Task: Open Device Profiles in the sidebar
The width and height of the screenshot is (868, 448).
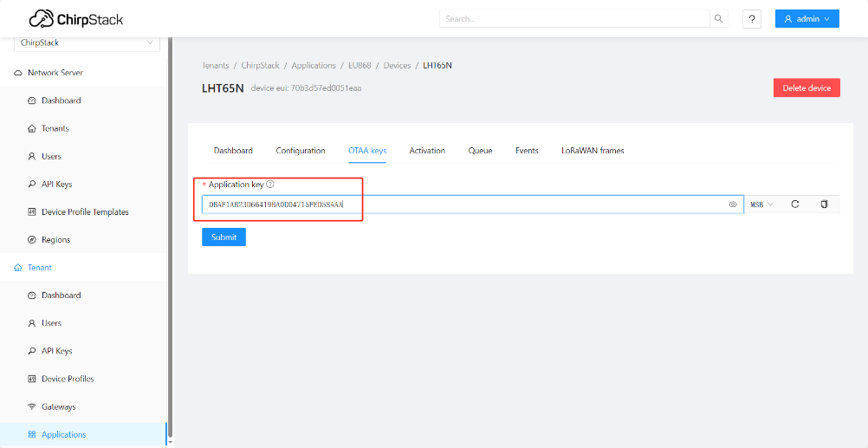Action: [83, 380]
